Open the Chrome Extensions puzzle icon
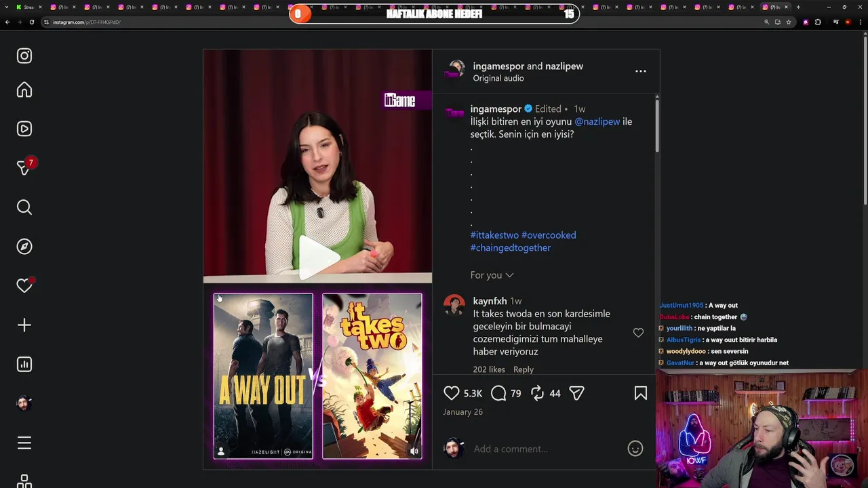868x488 pixels. [818, 22]
